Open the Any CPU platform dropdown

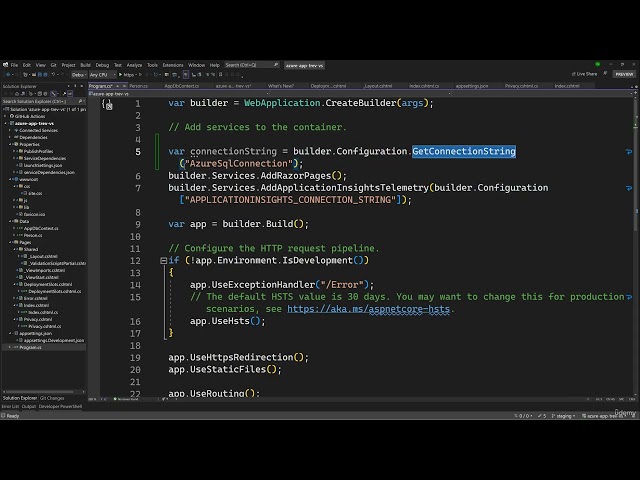pyautogui.click(x=102, y=75)
